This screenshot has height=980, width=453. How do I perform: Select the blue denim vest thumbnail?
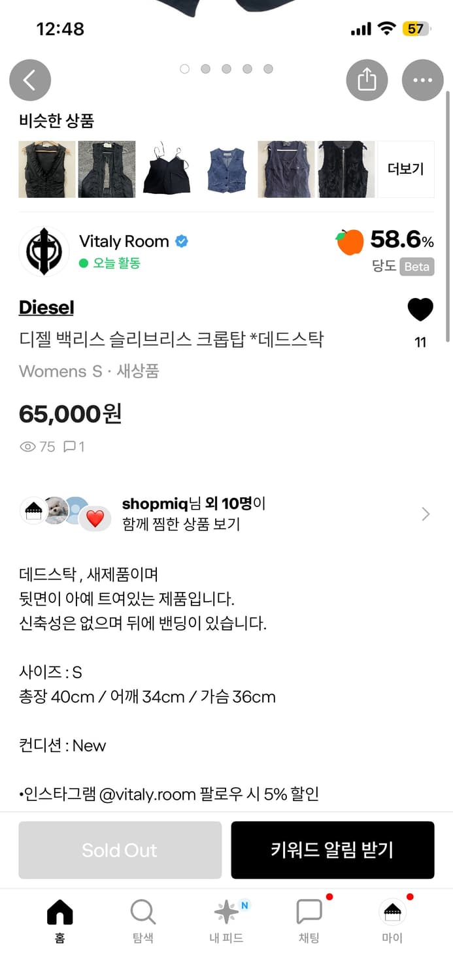tap(225, 169)
